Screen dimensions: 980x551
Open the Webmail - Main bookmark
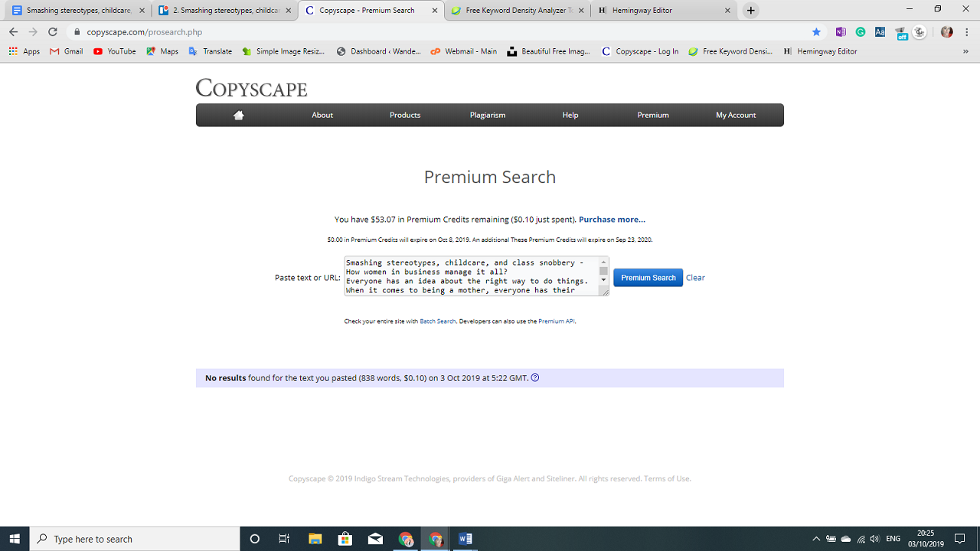pos(464,51)
